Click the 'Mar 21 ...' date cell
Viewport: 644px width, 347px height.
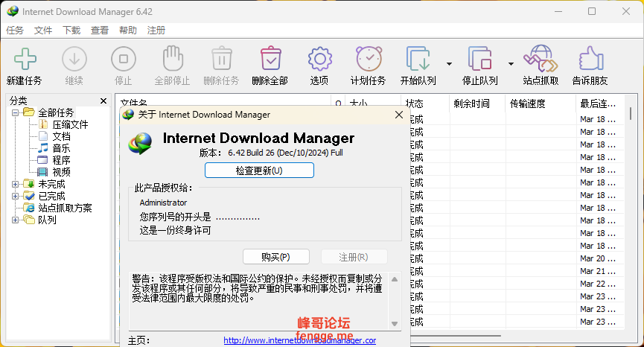click(x=598, y=271)
